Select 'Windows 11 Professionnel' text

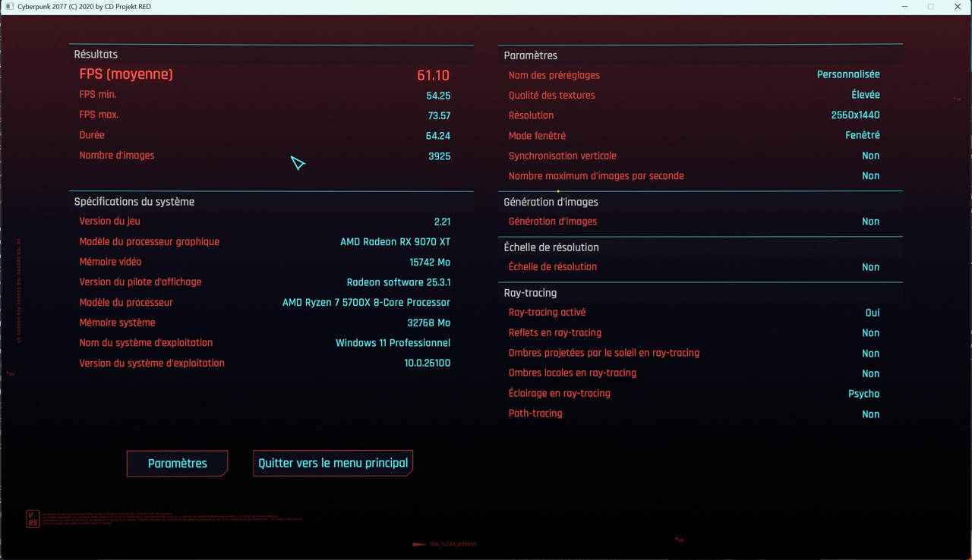point(393,343)
